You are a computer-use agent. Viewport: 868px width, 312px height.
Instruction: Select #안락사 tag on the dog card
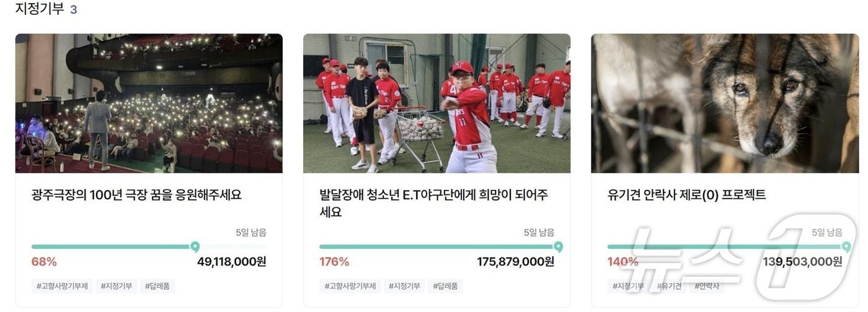pos(707,286)
